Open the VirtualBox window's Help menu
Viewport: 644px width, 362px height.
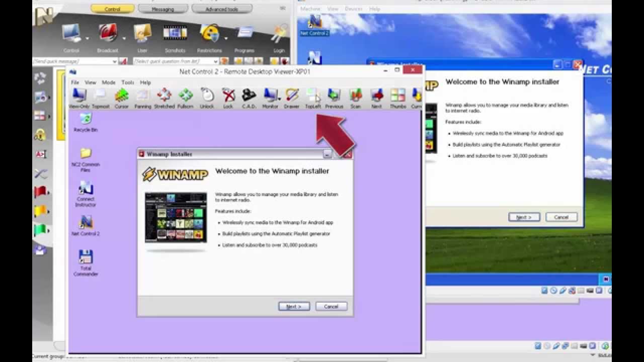374,9
